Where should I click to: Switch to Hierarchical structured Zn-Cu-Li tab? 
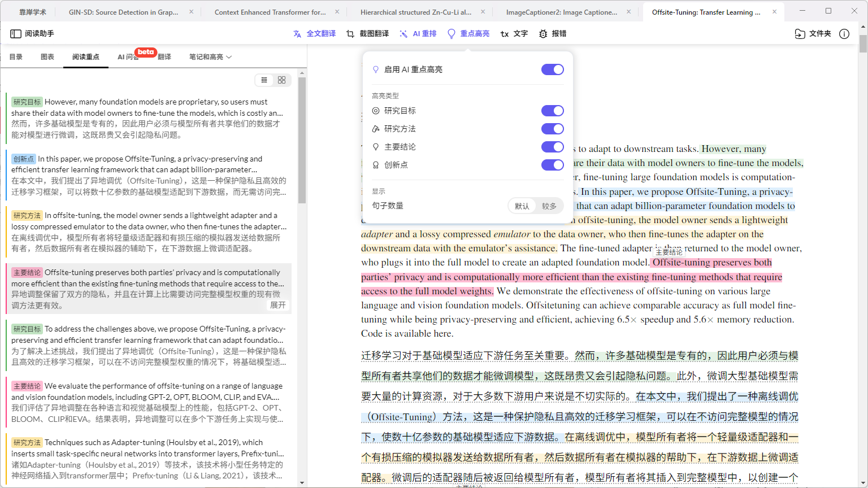(416, 12)
